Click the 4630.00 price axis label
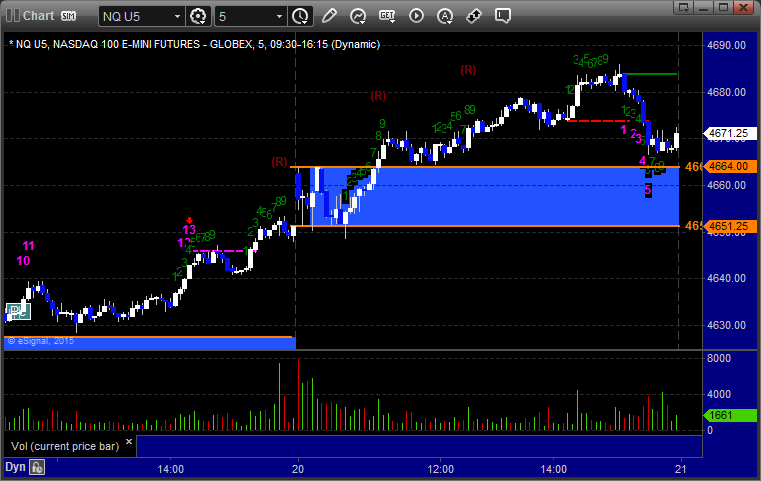This screenshot has width=761, height=481. click(727, 325)
